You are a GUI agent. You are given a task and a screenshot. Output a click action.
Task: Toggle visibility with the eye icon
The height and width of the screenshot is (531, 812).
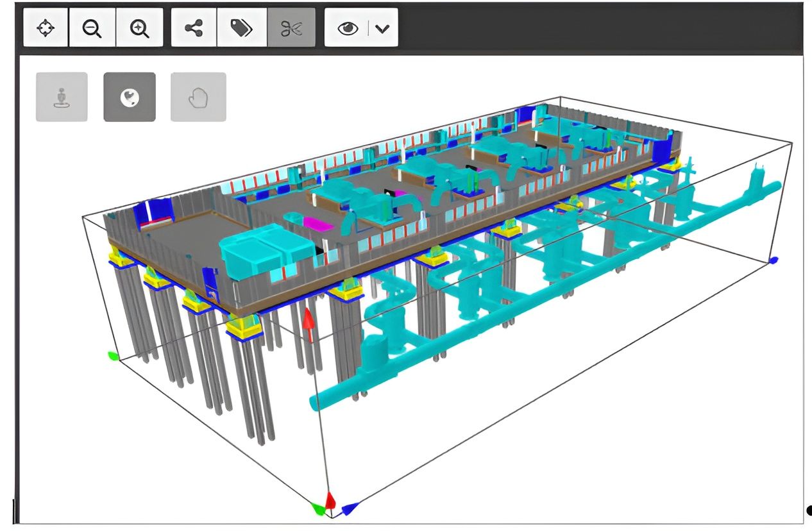point(348,28)
